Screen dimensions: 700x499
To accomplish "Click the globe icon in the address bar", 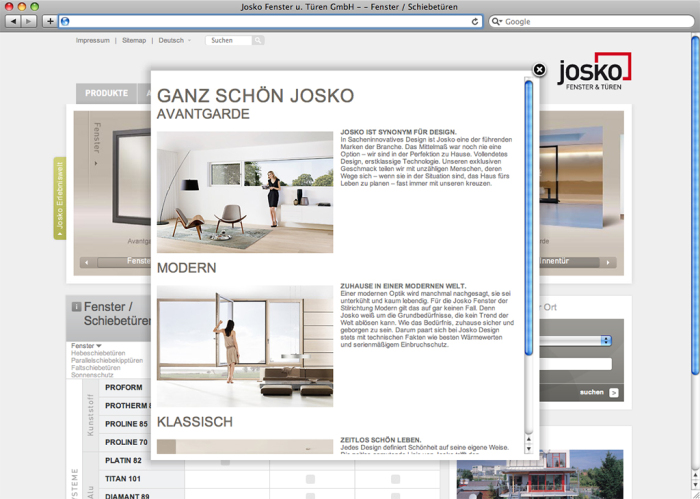I will coord(65,21).
